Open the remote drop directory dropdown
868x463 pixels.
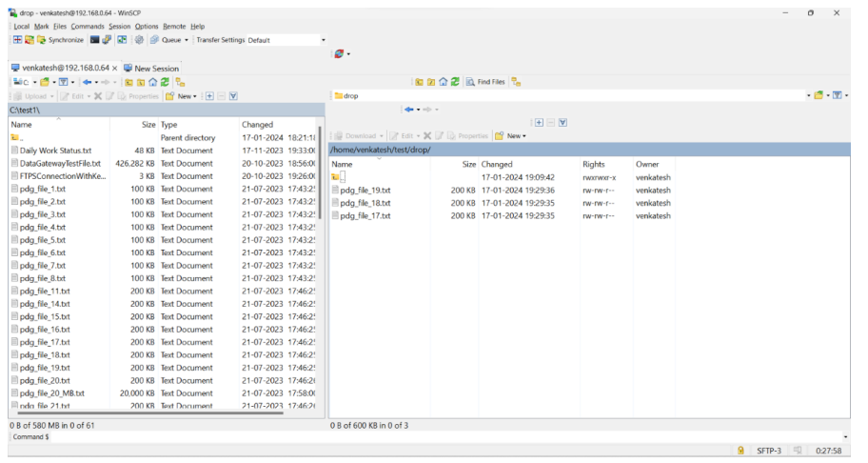808,95
